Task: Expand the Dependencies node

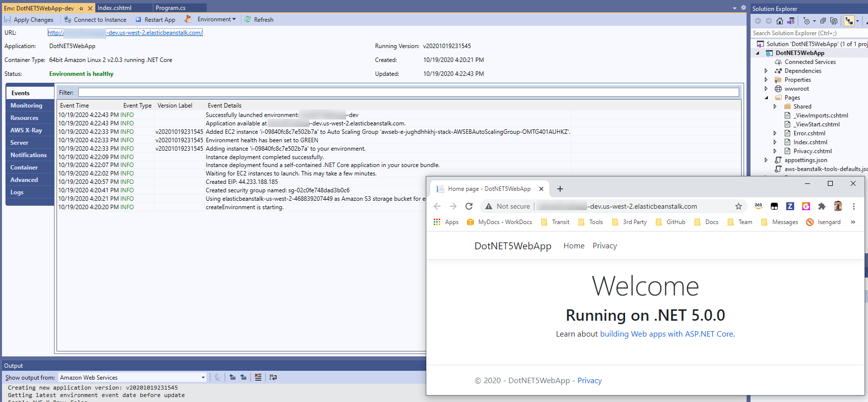Action: tap(766, 71)
